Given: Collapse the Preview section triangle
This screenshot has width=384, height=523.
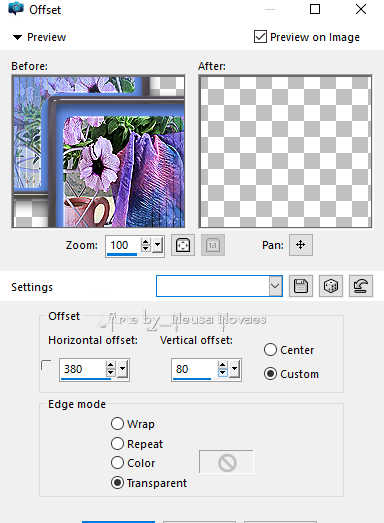Looking at the screenshot, I should 17,37.
